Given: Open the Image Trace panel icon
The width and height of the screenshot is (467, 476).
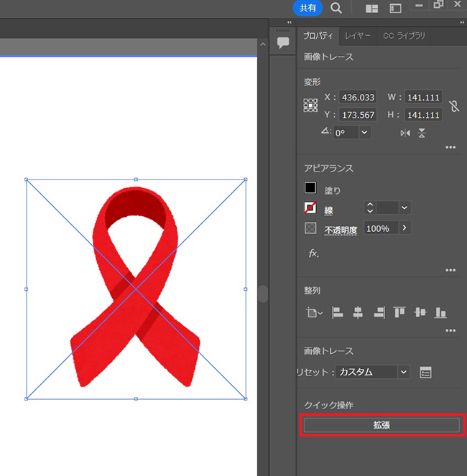Looking at the screenshot, I should tap(425, 372).
